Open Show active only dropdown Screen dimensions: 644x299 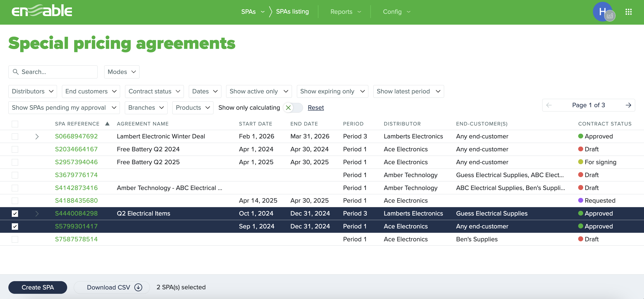[259, 92]
